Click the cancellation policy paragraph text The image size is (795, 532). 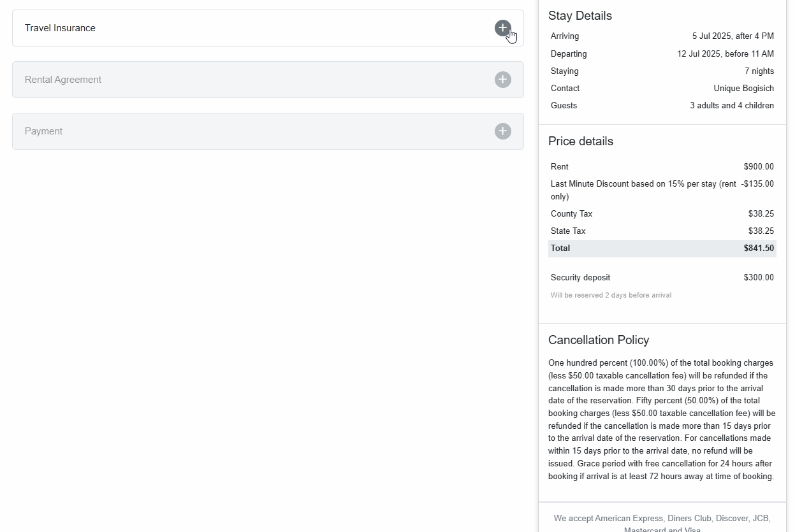[662, 419]
